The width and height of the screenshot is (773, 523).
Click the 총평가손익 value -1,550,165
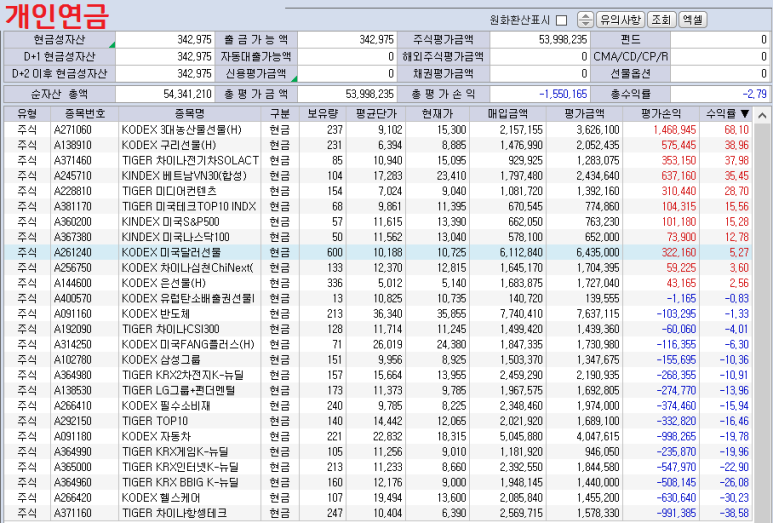point(563,94)
